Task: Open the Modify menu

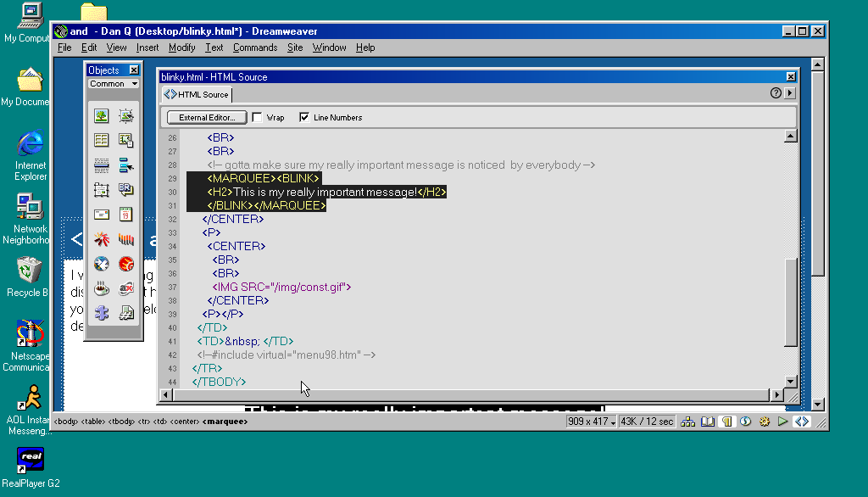Action: (181, 47)
